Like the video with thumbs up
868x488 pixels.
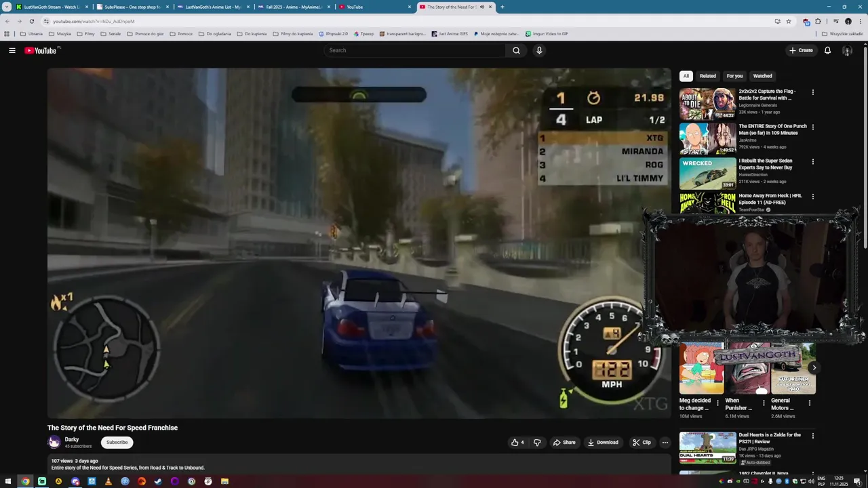518,443
